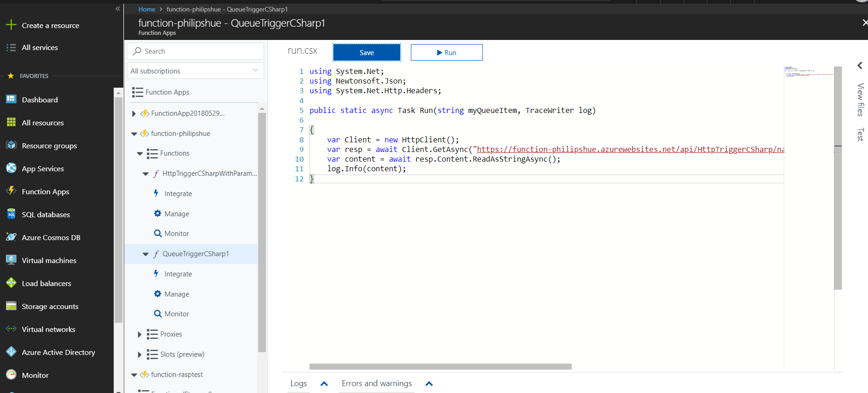Open the Resource groups cube icon

coord(11,145)
